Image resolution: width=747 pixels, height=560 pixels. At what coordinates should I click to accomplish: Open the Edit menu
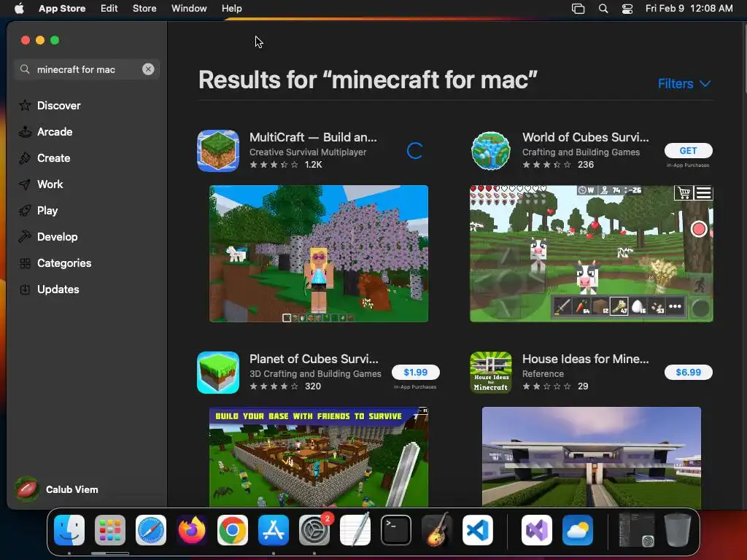coord(109,9)
